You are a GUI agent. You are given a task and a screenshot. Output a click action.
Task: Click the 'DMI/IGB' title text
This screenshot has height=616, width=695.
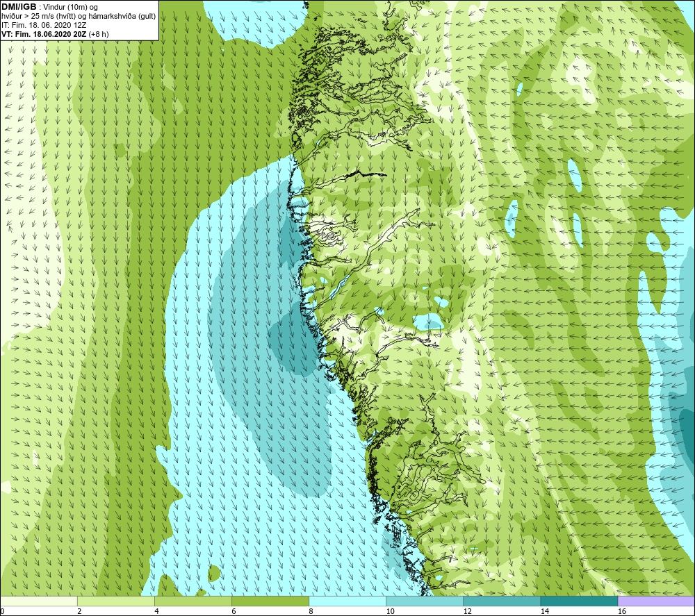coord(19,7)
